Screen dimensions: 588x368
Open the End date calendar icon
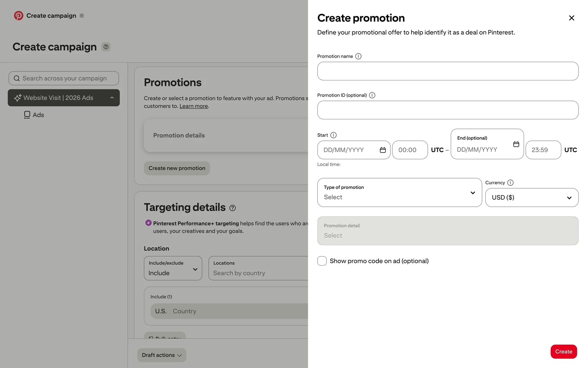pos(516,144)
